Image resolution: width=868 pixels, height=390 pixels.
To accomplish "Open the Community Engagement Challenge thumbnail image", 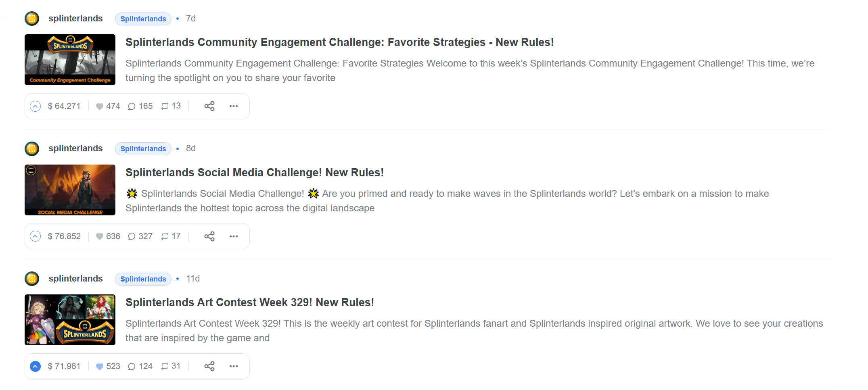I will tap(70, 60).
